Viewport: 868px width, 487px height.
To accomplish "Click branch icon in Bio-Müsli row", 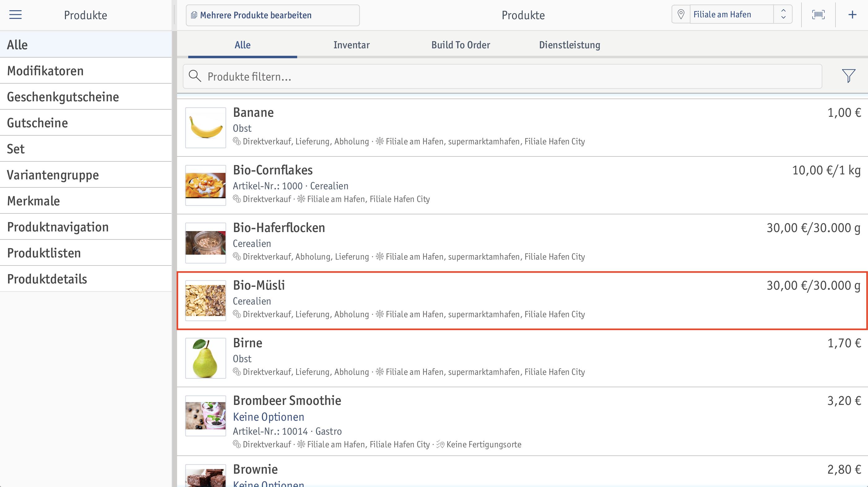I will pos(380,314).
